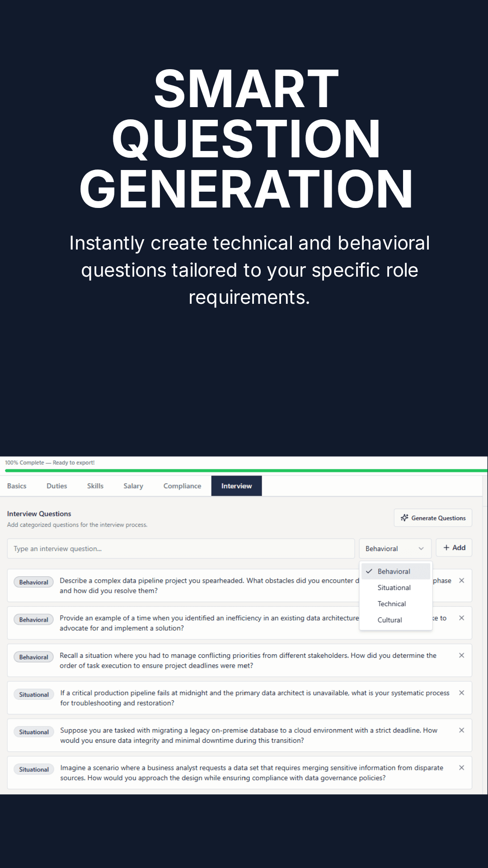The image size is (488, 868).
Task: Delete the sensitive data merging question
Action: point(461,768)
